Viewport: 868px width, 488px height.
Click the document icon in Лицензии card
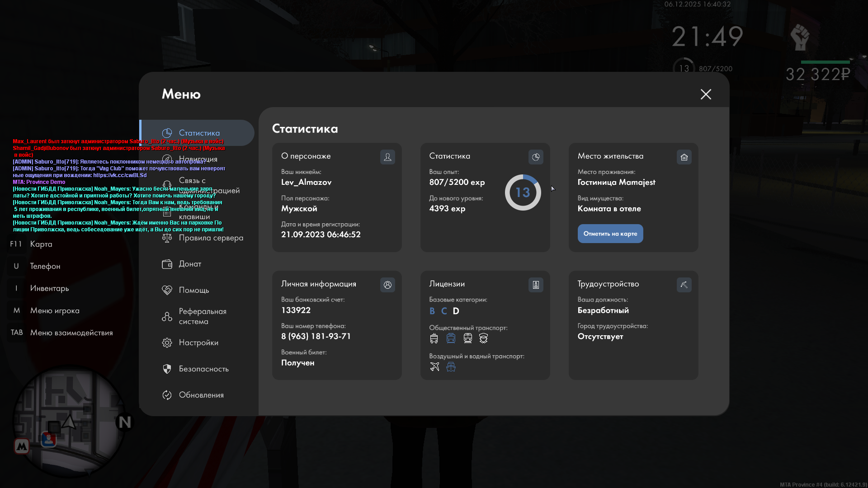(x=536, y=285)
